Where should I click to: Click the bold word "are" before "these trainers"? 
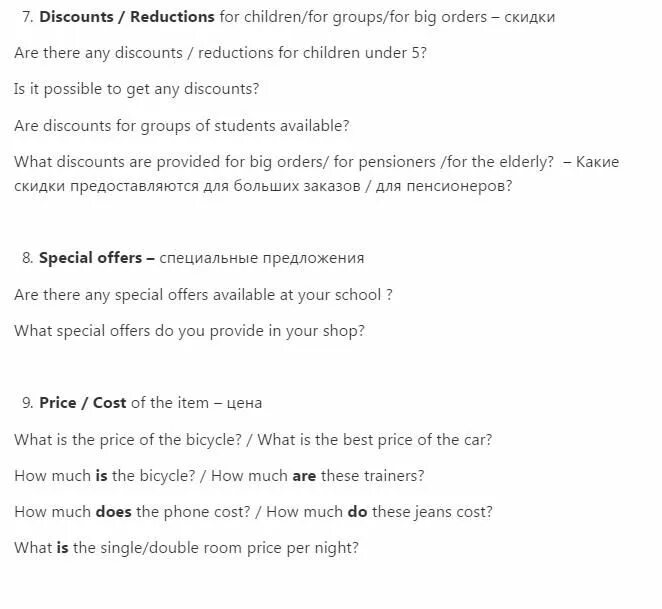(304, 476)
